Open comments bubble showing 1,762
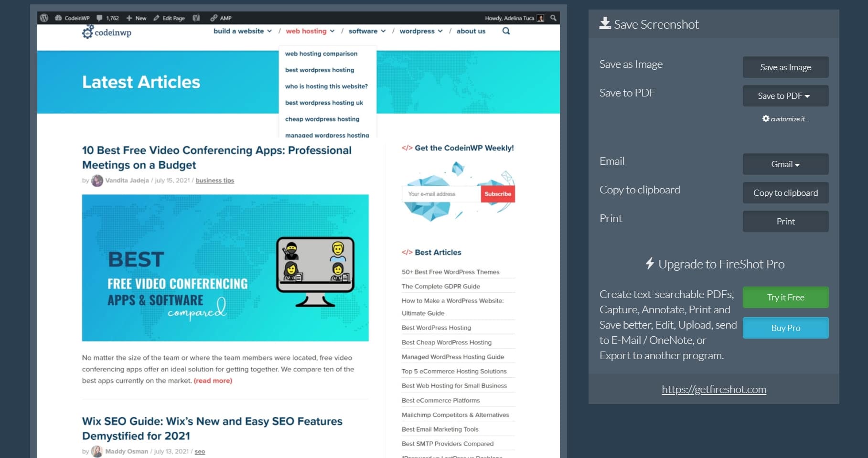The height and width of the screenshot is (458, 868). tap(99, 18)
